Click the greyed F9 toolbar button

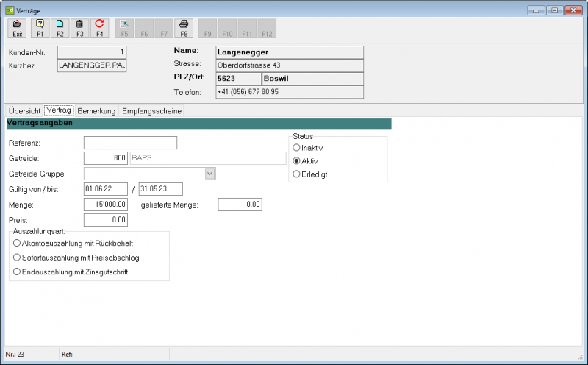tap(207, 28)
